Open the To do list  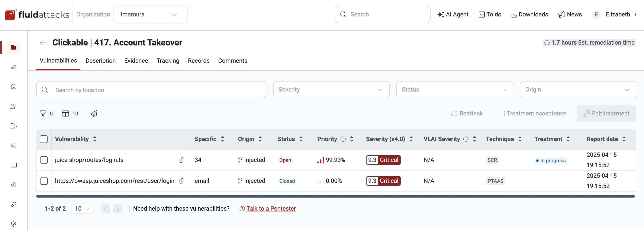(x=490, y=15)
